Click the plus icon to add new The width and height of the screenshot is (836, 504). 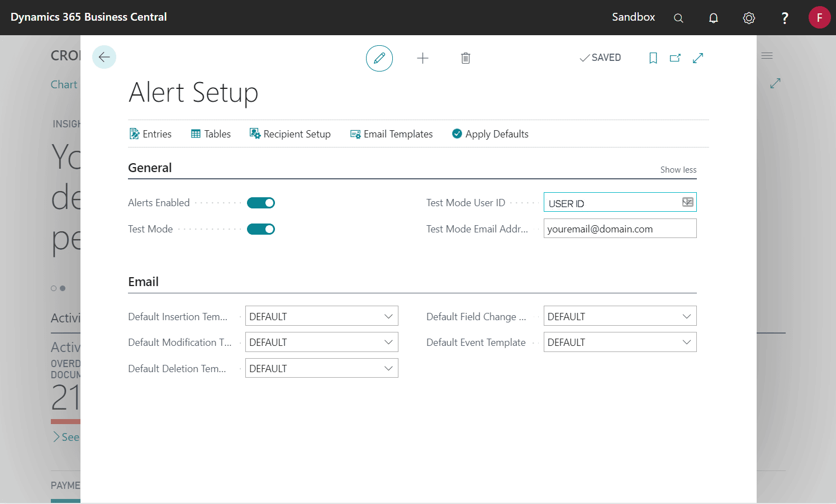(x=423, y=58)
